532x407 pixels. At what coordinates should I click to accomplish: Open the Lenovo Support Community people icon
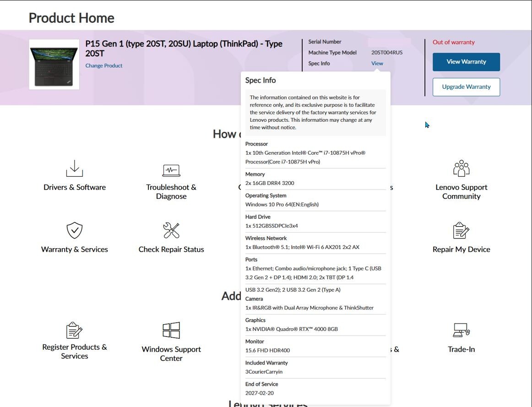coord(461,168)
